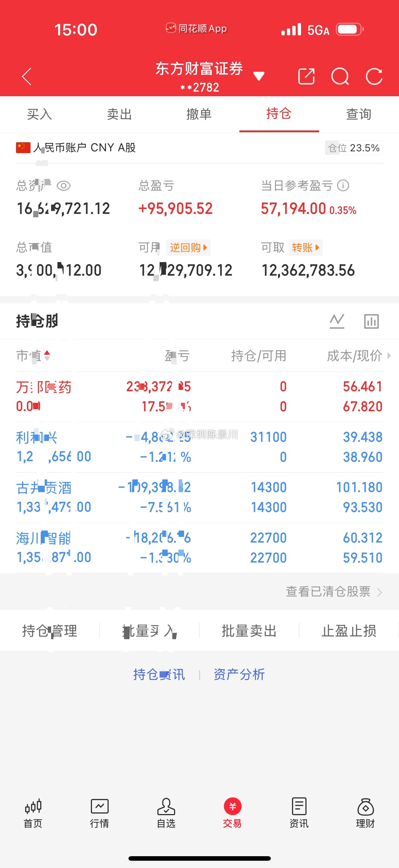Tap 批量买入

pos(149,630)
